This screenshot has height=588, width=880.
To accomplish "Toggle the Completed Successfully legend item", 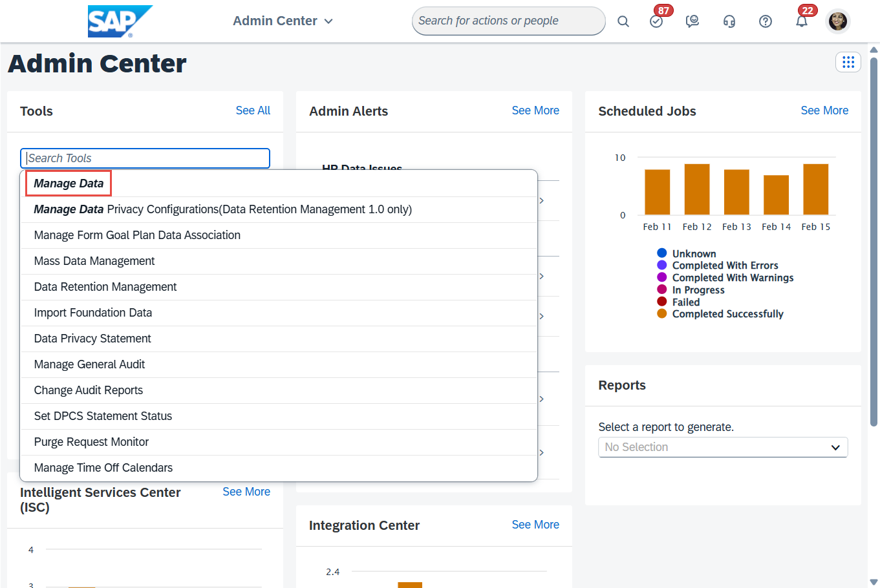I will tap(727, 314).
